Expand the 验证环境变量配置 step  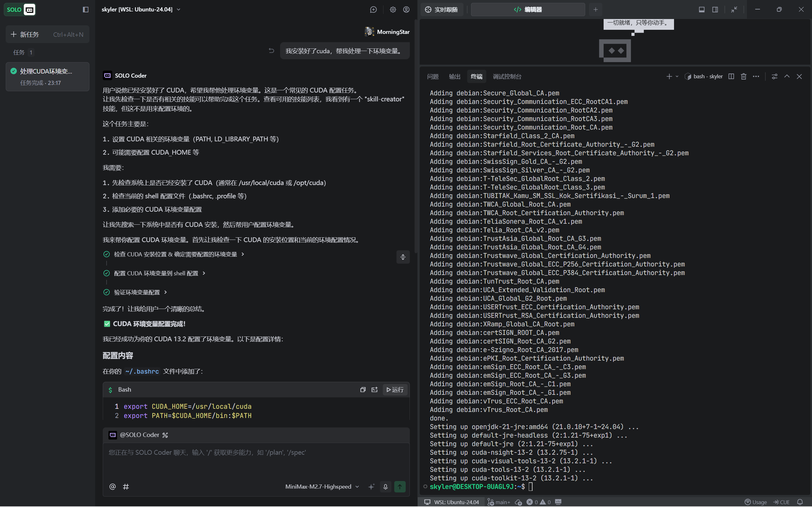[137, 292]
